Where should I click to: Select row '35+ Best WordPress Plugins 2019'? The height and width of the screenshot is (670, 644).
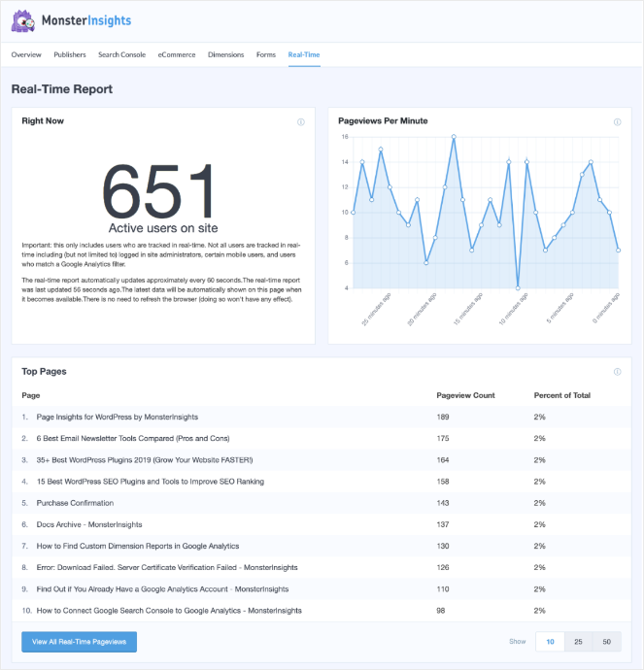(322, 459)
